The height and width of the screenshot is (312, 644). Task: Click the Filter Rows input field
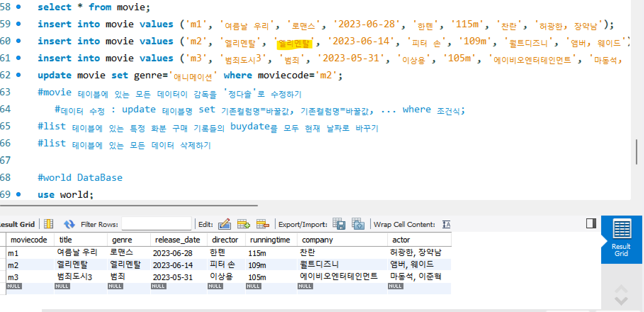coord(157,224)
